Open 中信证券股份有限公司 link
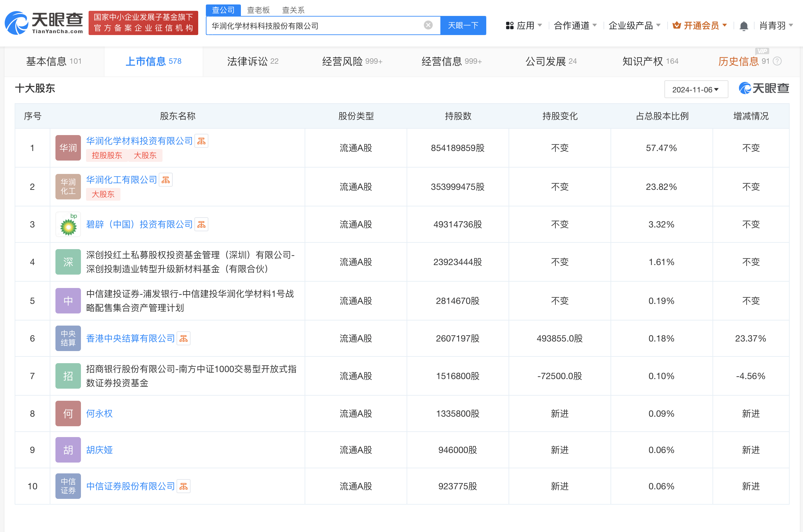Image resolution: width=803 pixels, height=532 pixels. (x=130, y=486)
